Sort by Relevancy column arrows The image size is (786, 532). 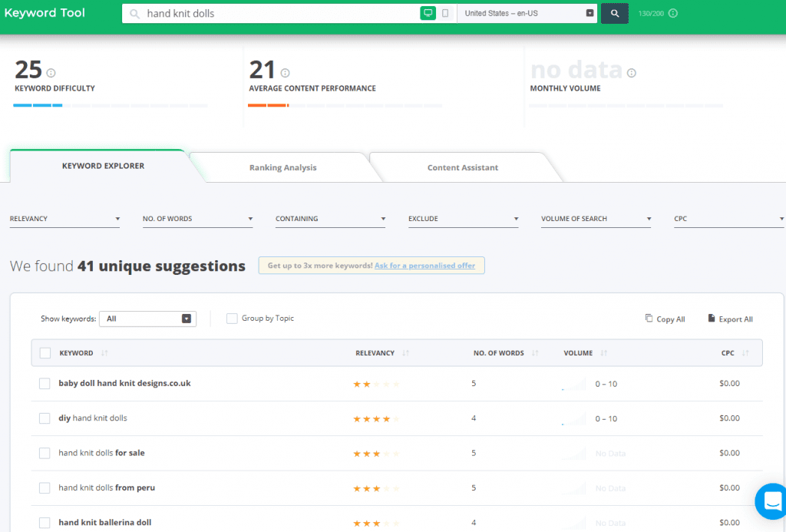(x=405, y=353)
